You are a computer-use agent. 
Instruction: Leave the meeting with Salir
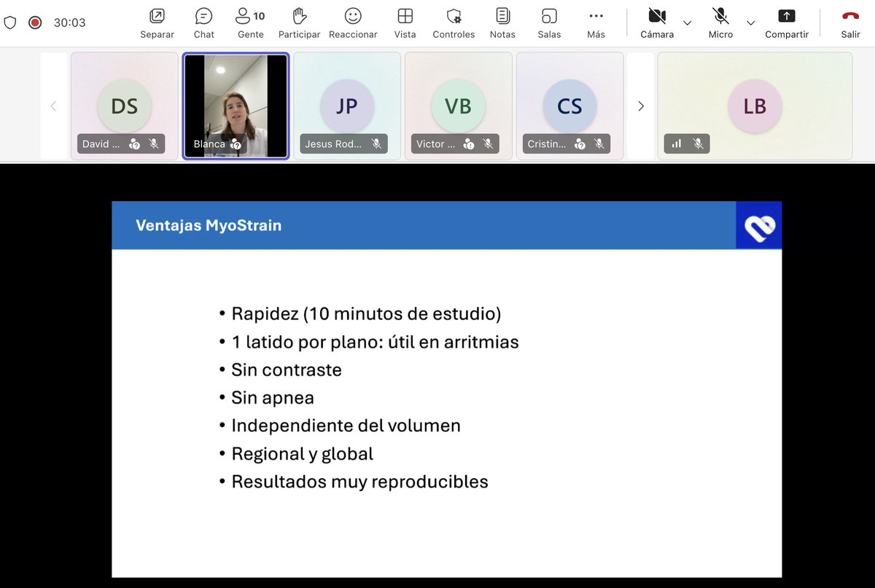[x=850, y=23]
